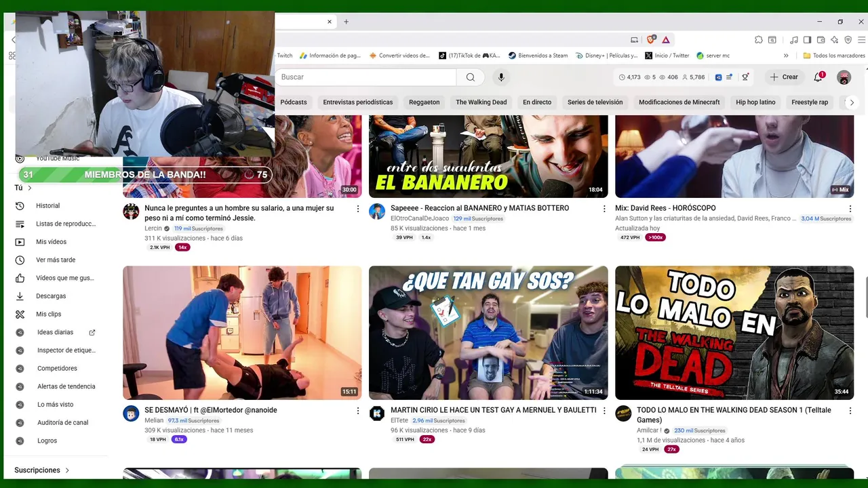Select the Freestyle rap chip
The width and height of the screenshot is (868, 488).
tap(810, 102)
